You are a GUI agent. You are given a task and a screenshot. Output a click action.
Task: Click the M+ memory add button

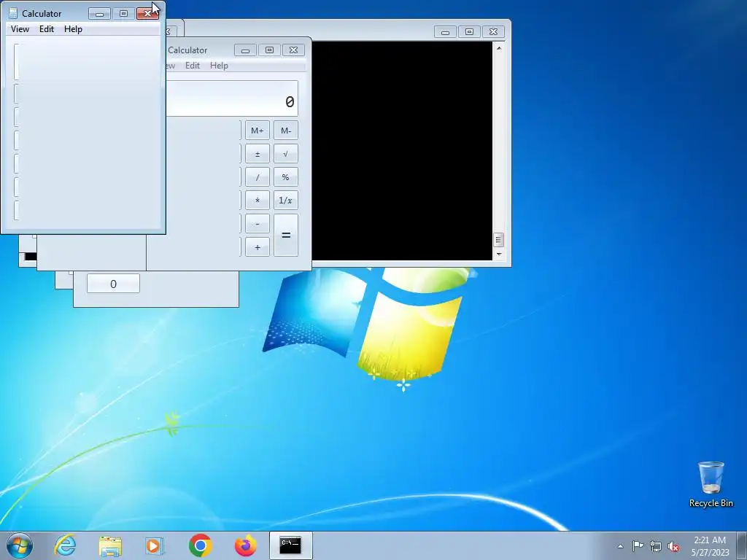[x=258, y=131]
